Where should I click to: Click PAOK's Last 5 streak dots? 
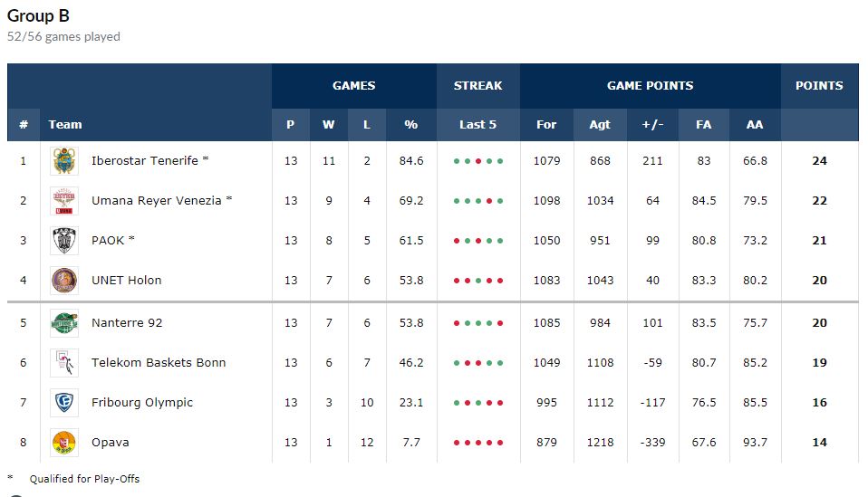477,241
